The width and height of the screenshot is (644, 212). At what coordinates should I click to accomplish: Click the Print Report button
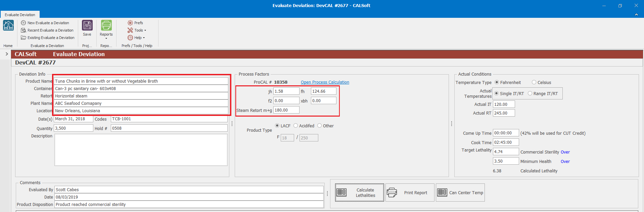click(x=410, y=193)
